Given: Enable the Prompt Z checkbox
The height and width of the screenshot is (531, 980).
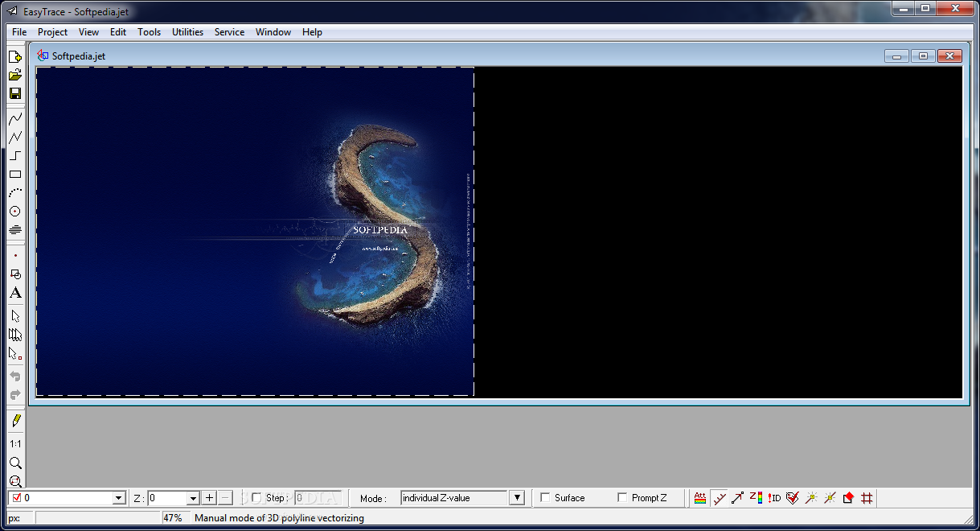Looking at the screenshot, I should click(x=622, y=498).
